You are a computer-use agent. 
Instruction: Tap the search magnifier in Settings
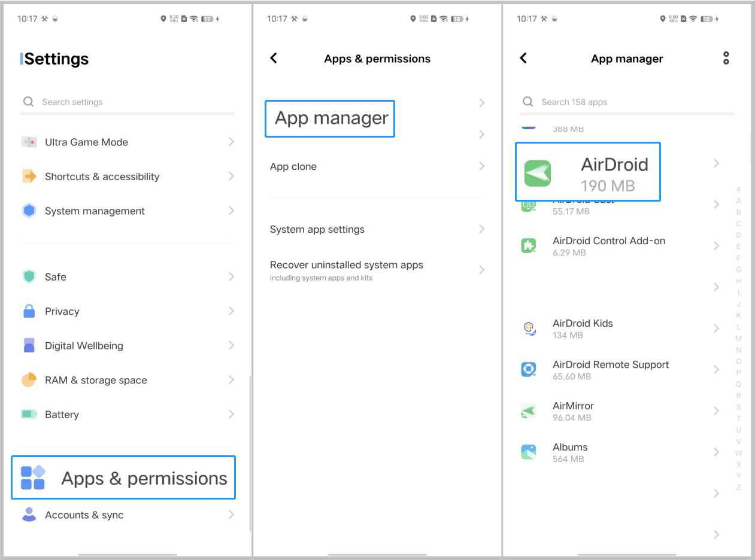click(28, 102)
